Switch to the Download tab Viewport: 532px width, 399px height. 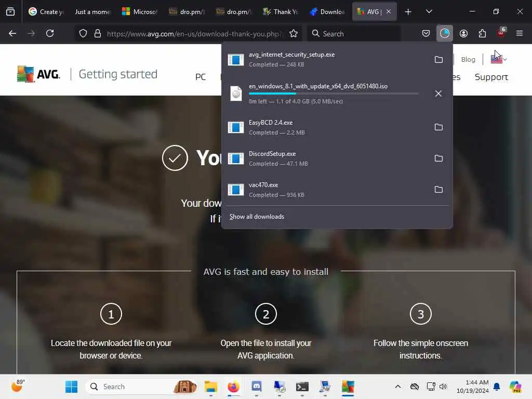(x=327, y=11)
